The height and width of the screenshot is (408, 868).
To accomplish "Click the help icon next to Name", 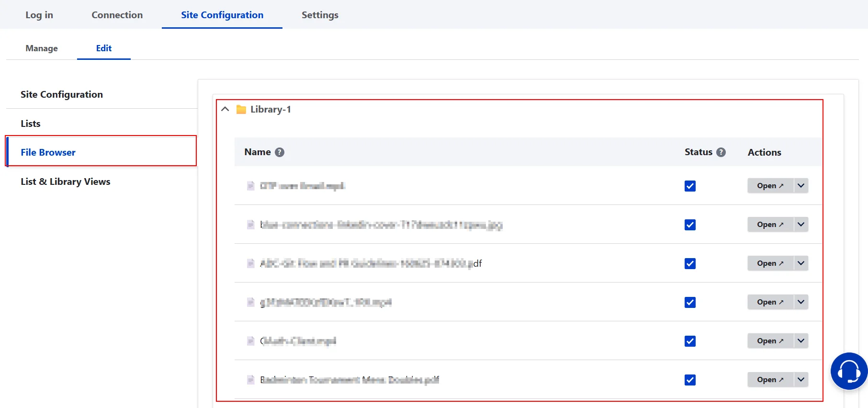I will (x=280, y=152).
